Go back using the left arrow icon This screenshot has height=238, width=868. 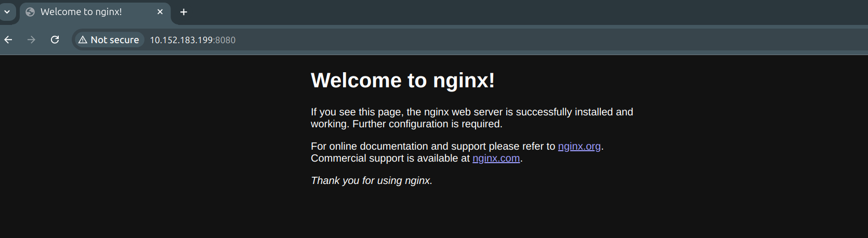(x=8, y=40)
